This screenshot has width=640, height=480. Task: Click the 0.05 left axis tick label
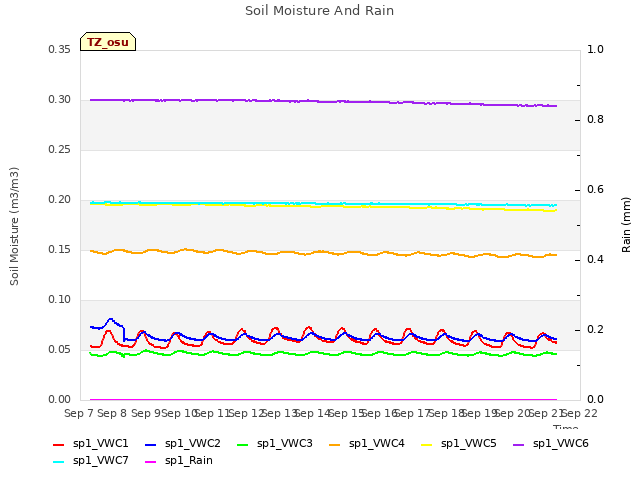60,349
